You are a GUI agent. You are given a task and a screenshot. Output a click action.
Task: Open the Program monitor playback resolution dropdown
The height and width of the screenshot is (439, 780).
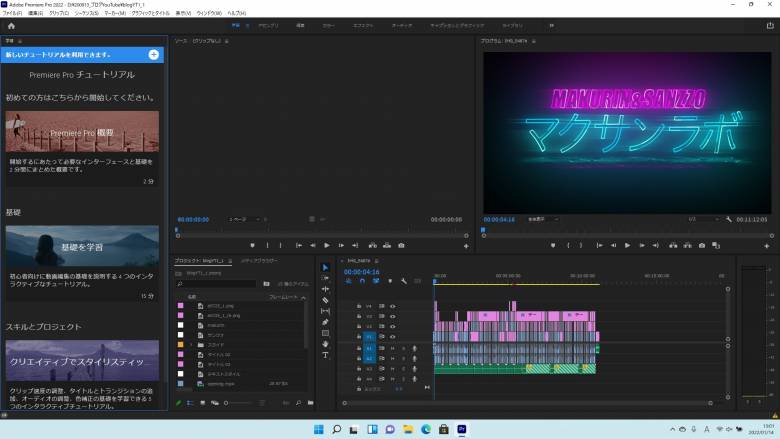[703, 219]
